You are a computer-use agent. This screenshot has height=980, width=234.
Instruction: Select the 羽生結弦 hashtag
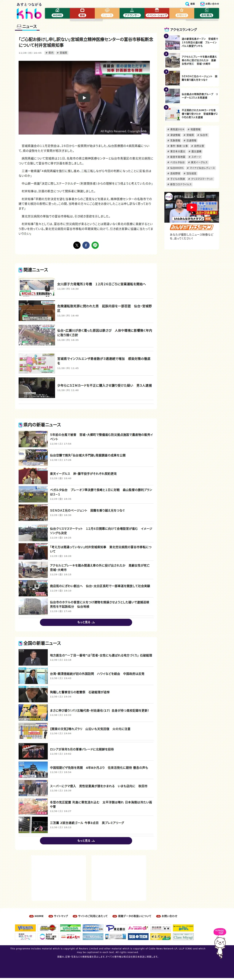pos(190,173)
